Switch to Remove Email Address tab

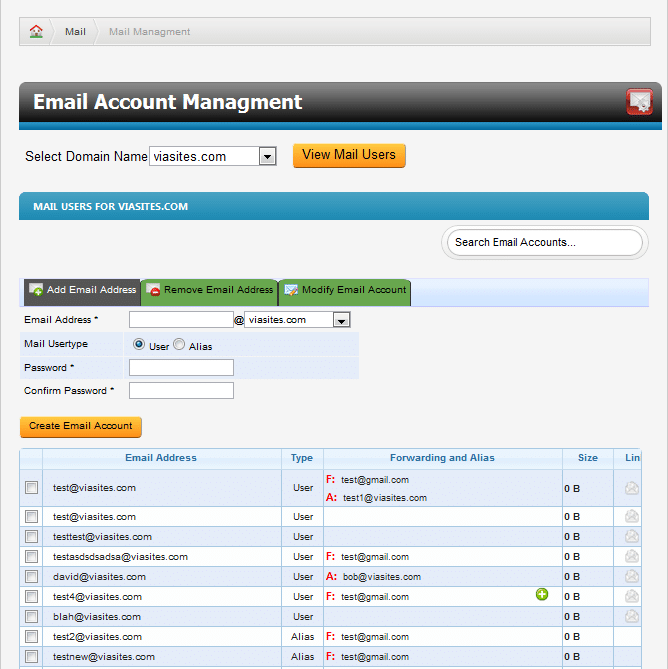click(209, 290)
